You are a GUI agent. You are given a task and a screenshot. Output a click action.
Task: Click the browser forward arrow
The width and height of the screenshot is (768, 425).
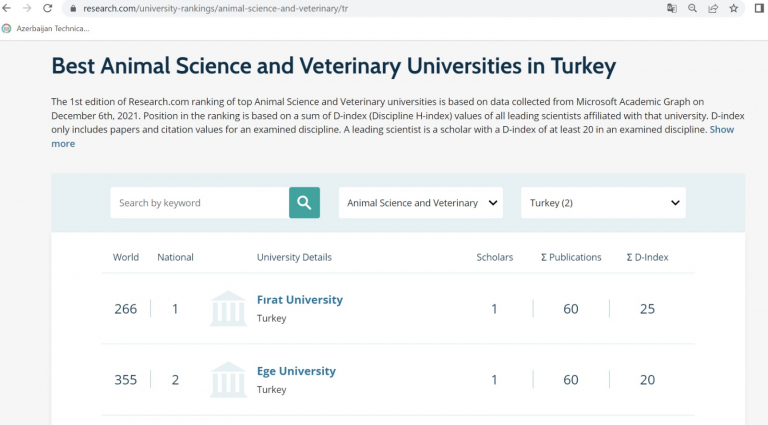coord(27,8)
